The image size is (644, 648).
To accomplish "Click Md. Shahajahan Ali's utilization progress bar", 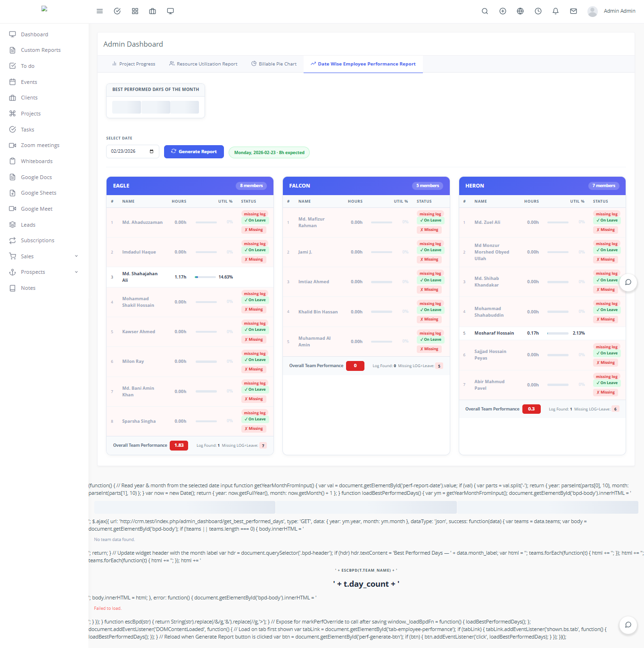I will click(x=206, y=277).
